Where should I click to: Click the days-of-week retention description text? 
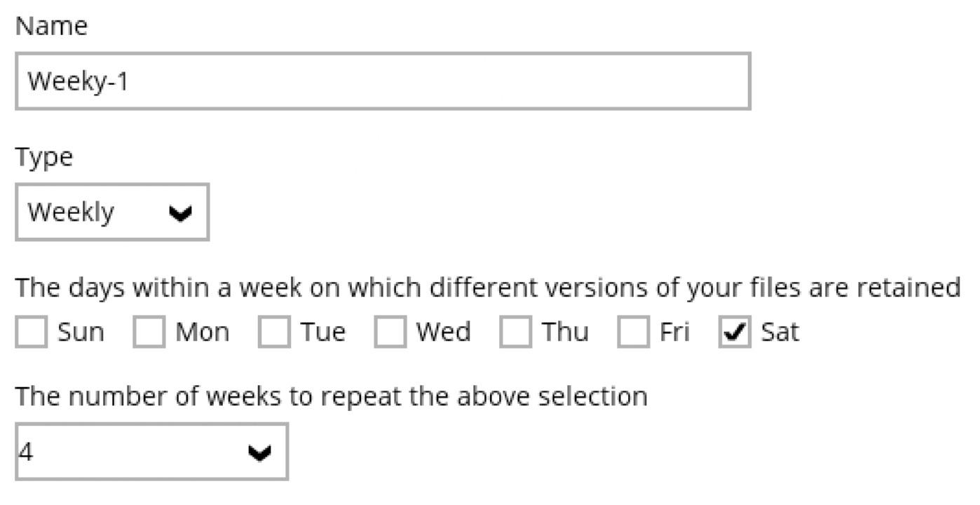(x=489, y=287)
